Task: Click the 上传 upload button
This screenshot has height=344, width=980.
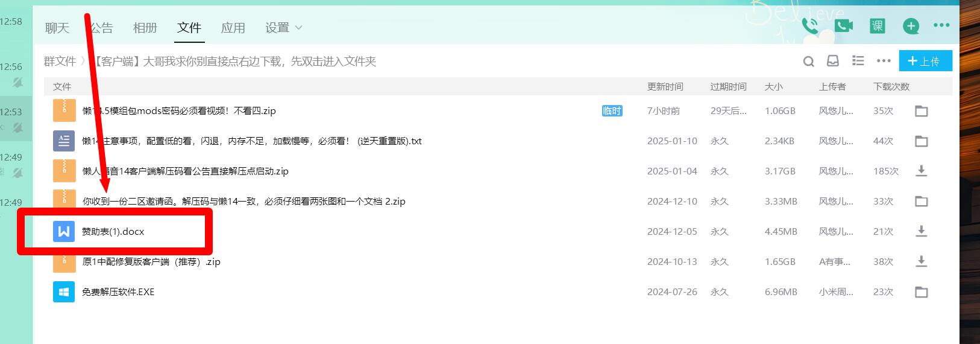Action: (925, 61)
